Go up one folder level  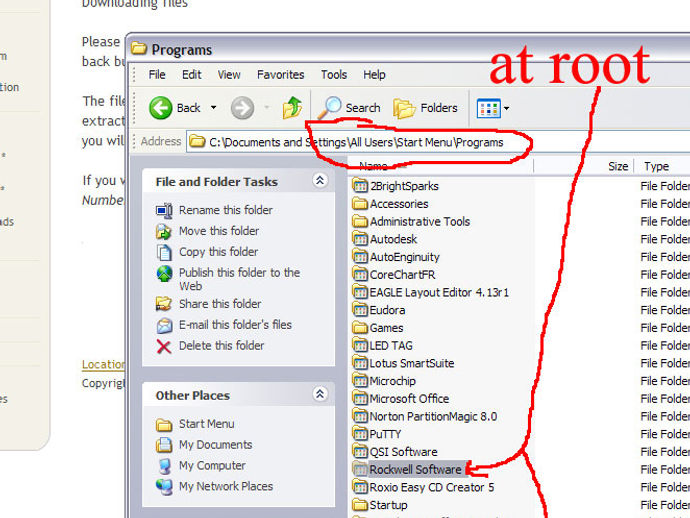(x=292, y=108)
